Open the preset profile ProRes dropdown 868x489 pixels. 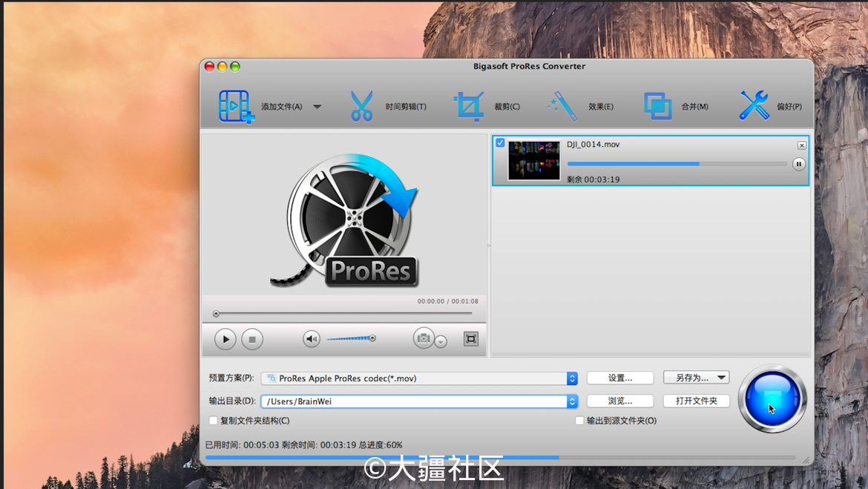coord(419,378)
